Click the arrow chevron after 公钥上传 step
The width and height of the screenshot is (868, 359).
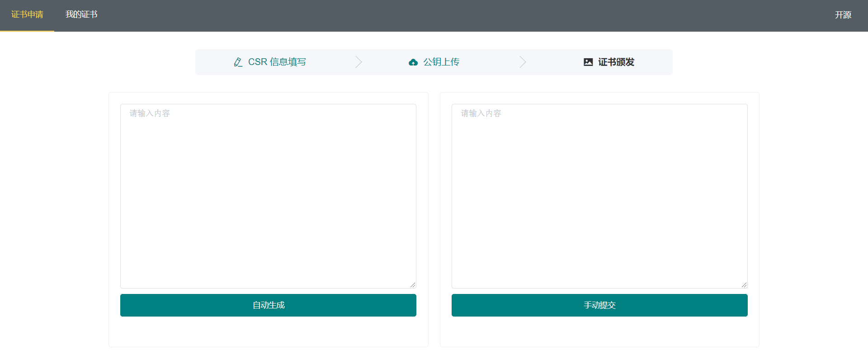(x=523, y=62)
